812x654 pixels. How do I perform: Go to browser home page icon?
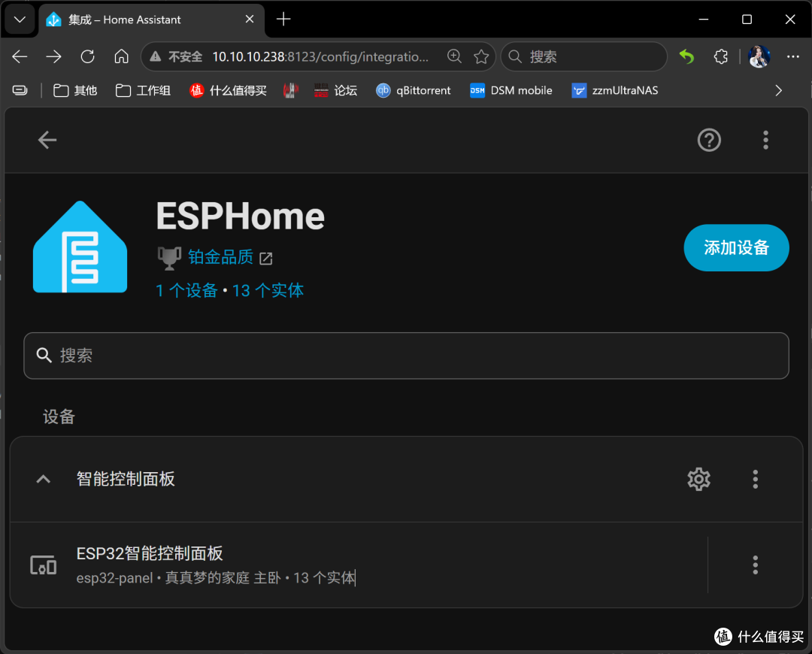(x=121, y=56)
